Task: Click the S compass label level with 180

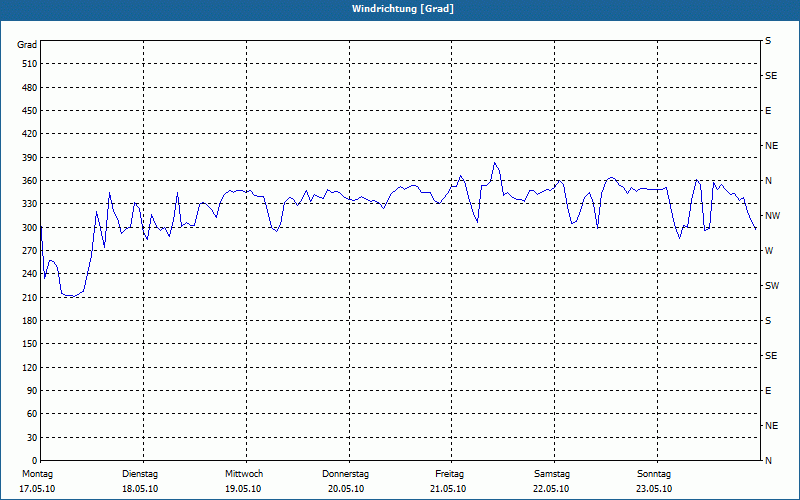Action: pyautogui.click(x=768, y=321)
